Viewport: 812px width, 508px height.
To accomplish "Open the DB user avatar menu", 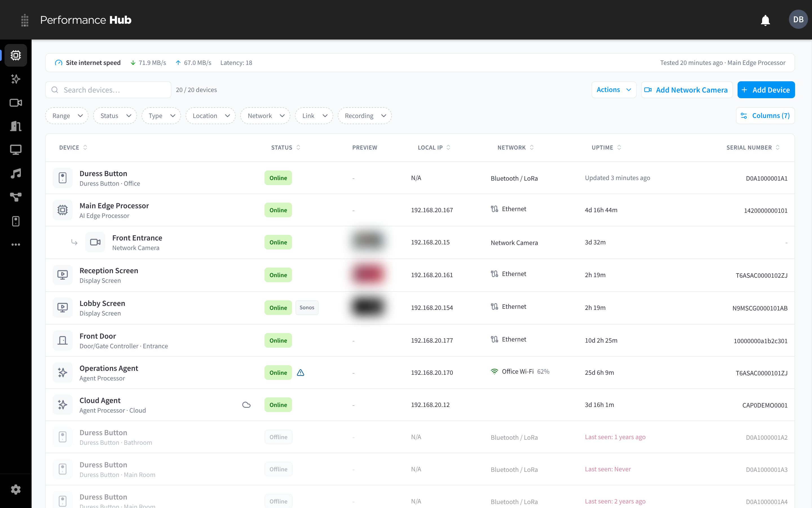I will pos(798,19).
